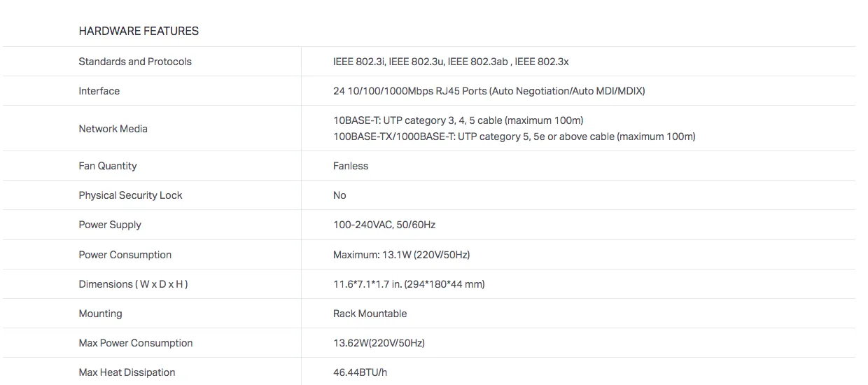The height and width of the screenshot is (385, 868).
Task: Click the Rack Mountable value
Action: 370,314
